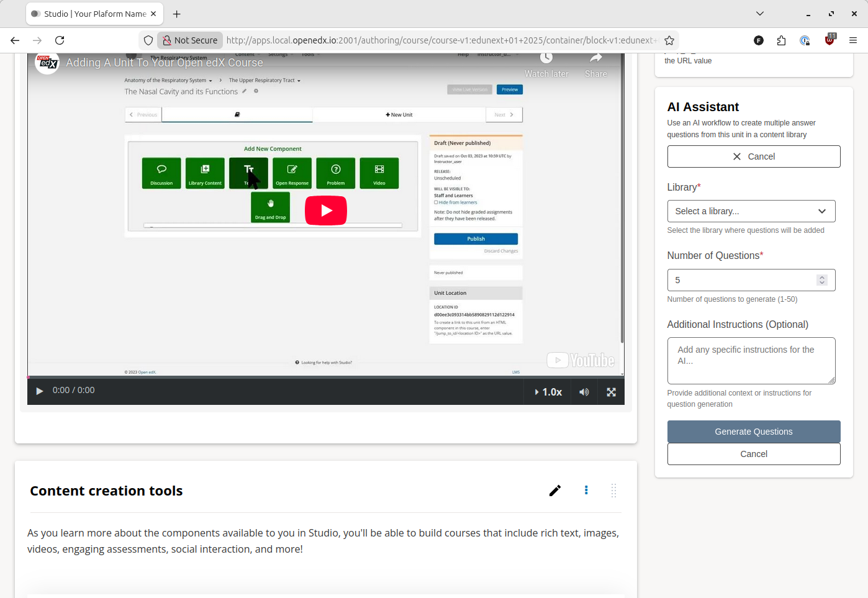Open the Extensions puzzle-piece menu
This screenshot has width=868, height=598.
click(782, 40)
